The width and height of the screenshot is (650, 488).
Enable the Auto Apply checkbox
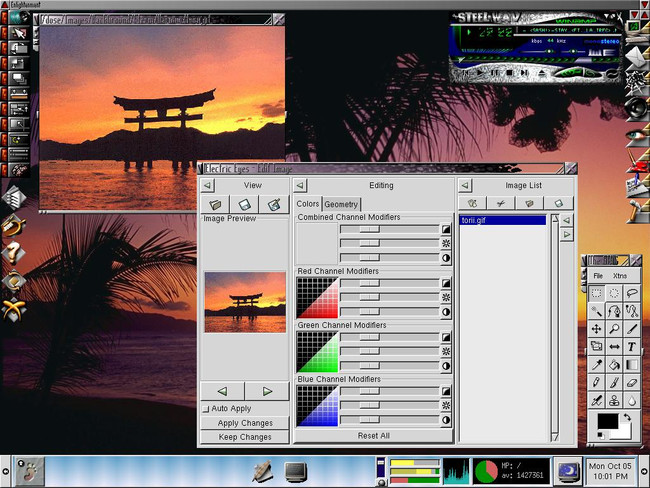coord(206,409)
